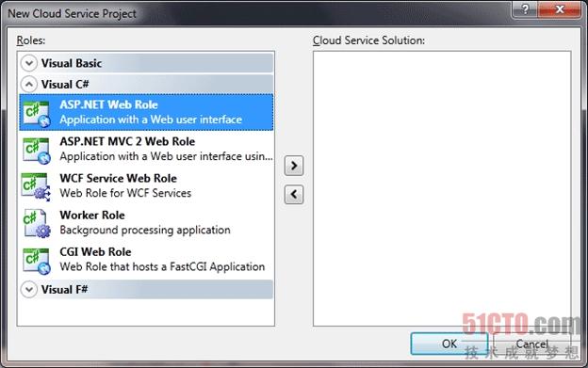This screenshot has width=588, height=368.
Task: Select the Visual F# group header
Action: point(146,289)
